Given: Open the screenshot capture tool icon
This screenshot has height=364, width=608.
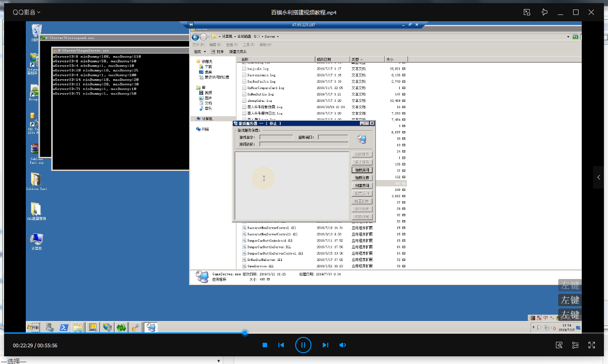Looking at the screenshot, I should [x=559, y=345].
